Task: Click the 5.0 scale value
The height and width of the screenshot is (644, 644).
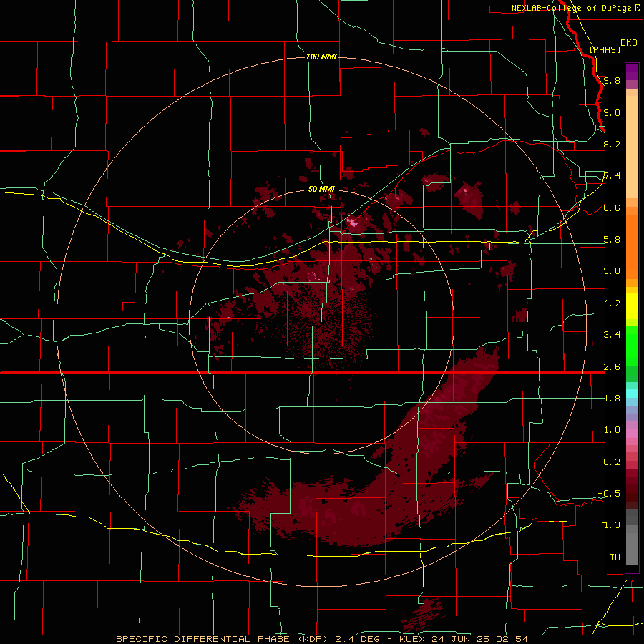Action: pos(612,271)
